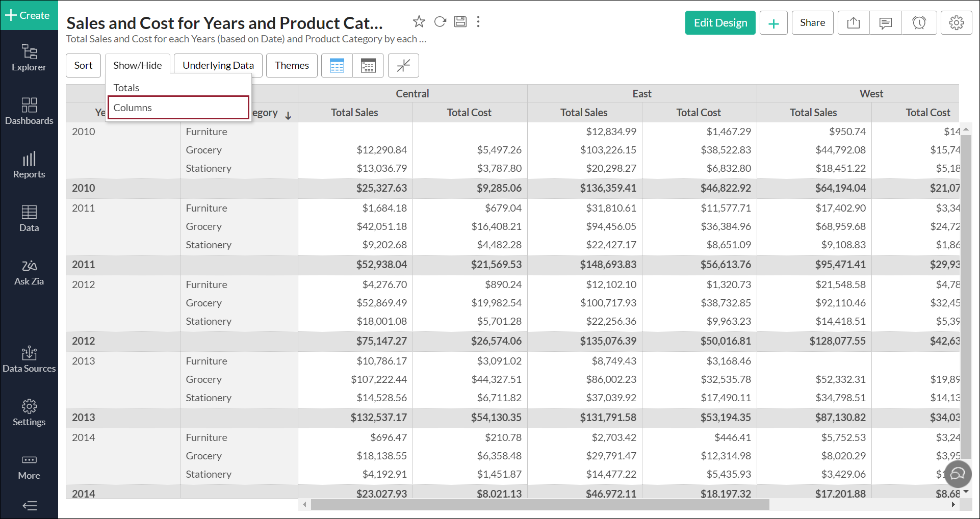Switch to the second table layout icon
980x519 pixels.
click(x=368, y=65)
